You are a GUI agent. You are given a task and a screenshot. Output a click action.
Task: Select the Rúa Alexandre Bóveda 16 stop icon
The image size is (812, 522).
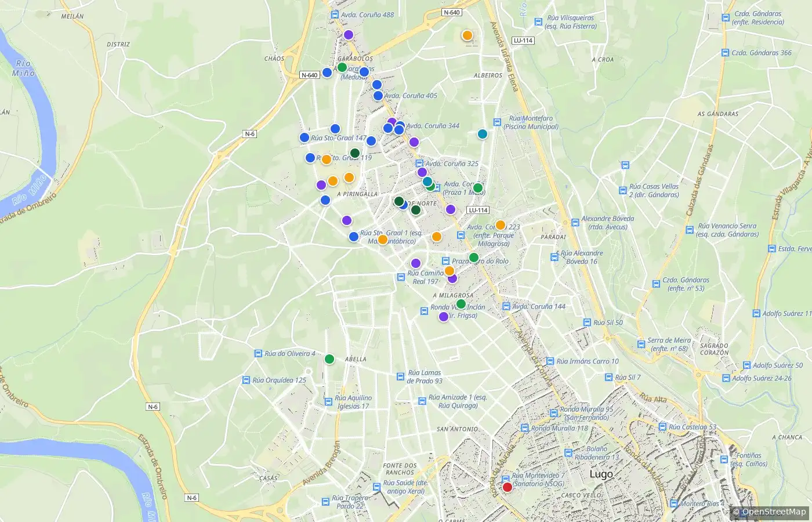[x=554, y=257]
